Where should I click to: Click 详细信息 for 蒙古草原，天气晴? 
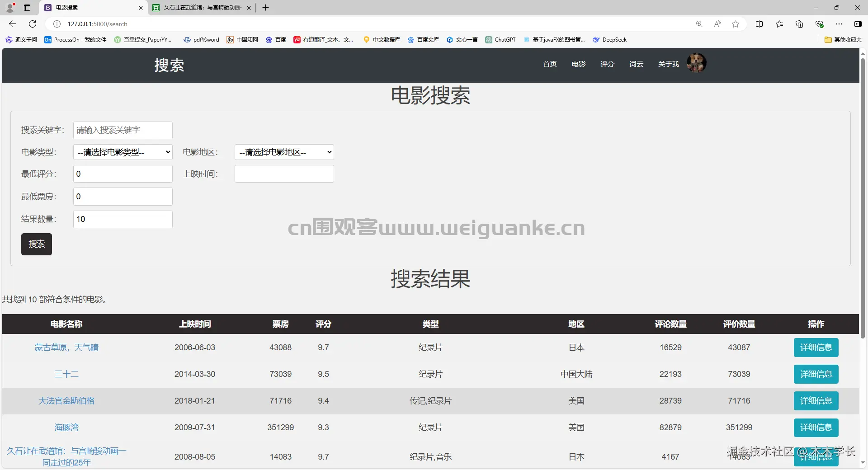[816, 348]
